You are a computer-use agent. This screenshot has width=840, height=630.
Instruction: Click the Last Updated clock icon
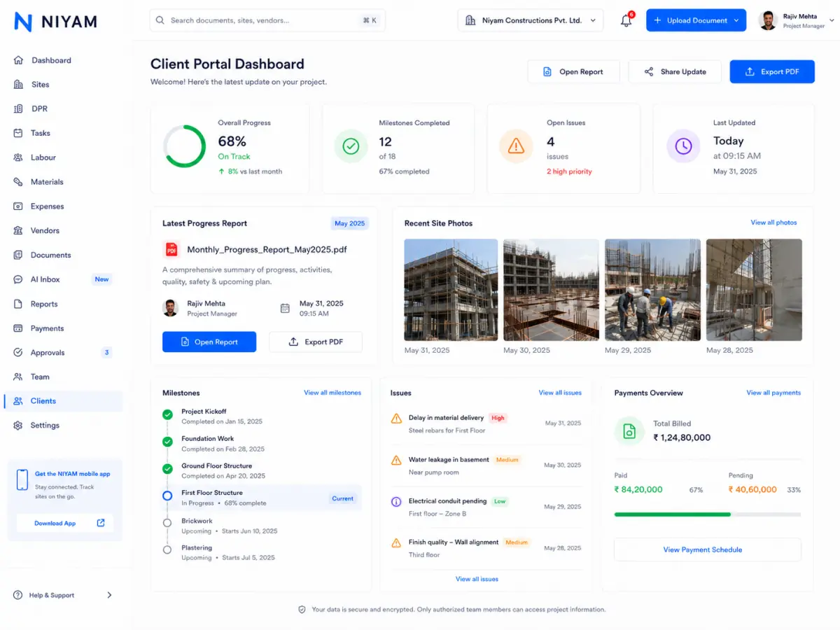click(683, 146)
